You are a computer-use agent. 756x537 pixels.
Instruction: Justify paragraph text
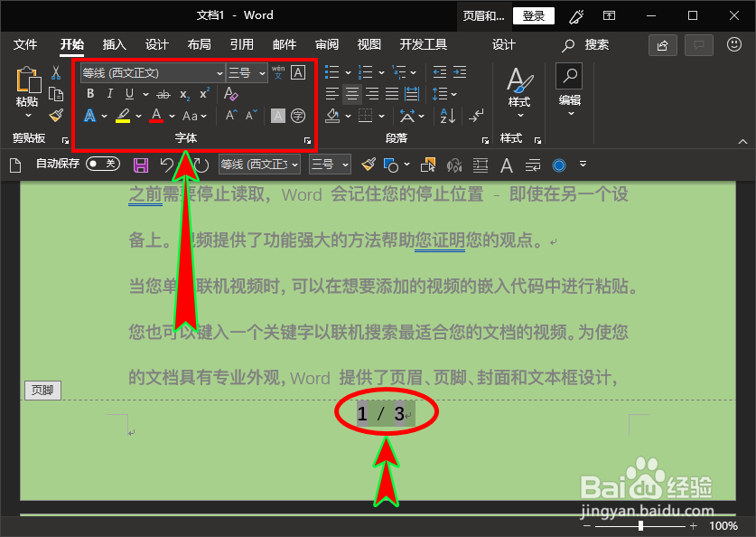pyautogui.click(x=391, y=94)
